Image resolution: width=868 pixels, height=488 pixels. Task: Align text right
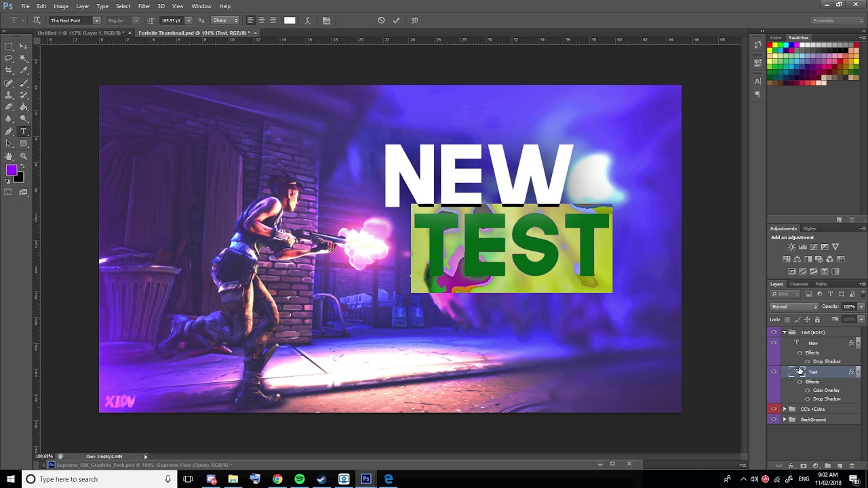point(272,20)
